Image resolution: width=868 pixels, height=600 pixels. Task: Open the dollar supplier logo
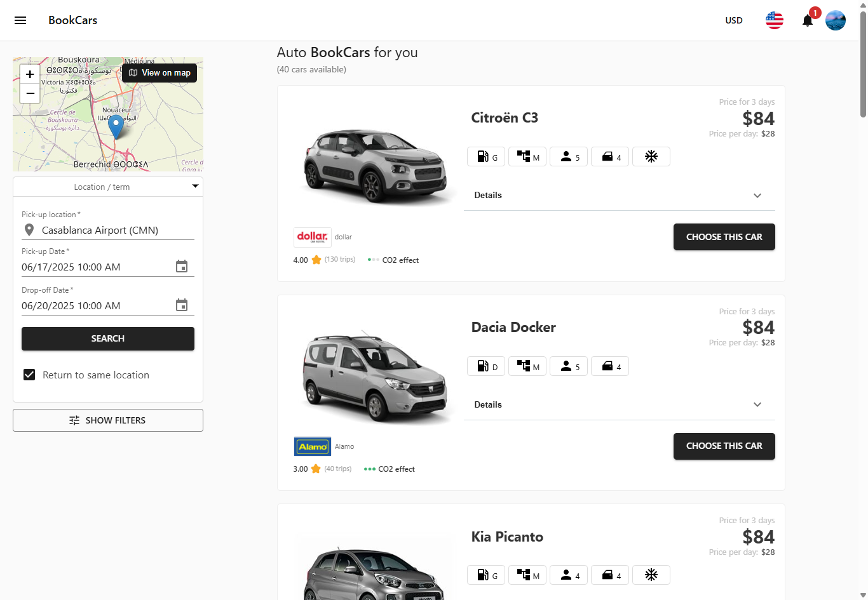(312, 237)
